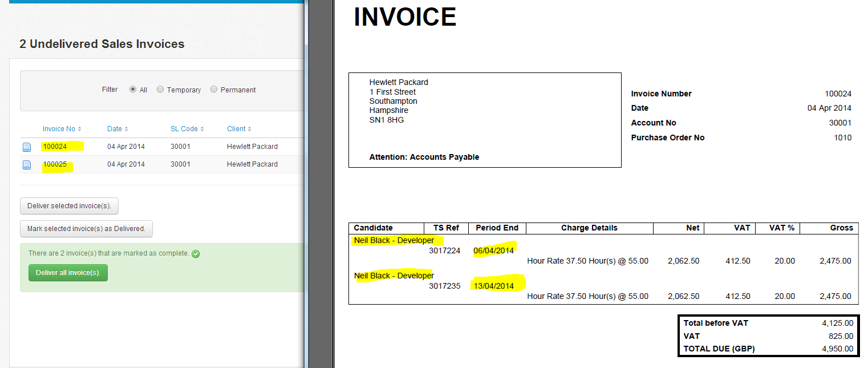Sort table by SL Code column
Screen dimensions: 868x368
(187, 129)
